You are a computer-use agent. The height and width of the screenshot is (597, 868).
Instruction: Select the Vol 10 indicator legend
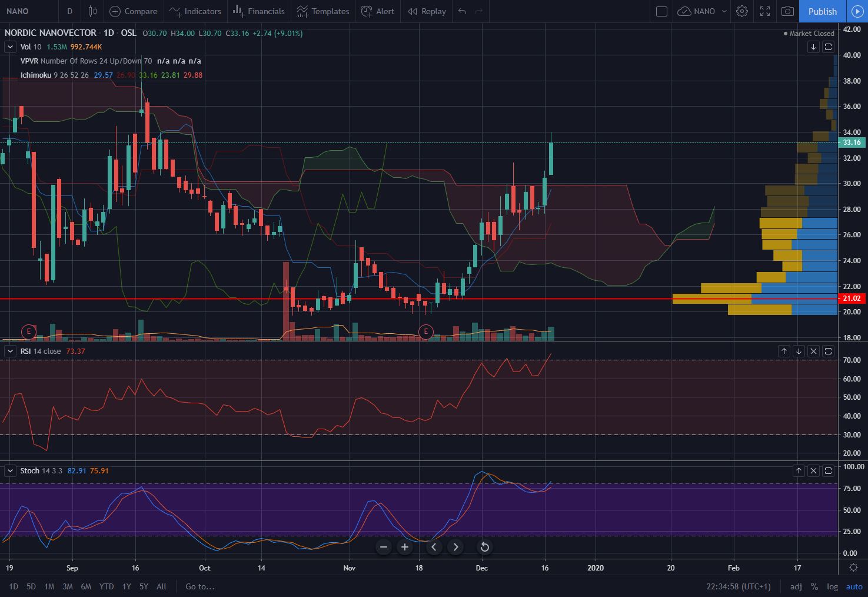click(x=61, y=47)
